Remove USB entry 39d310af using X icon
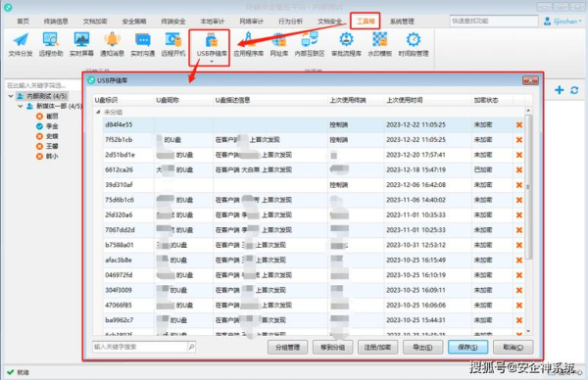This screenshot has height=380, width=588. [519, 185]
